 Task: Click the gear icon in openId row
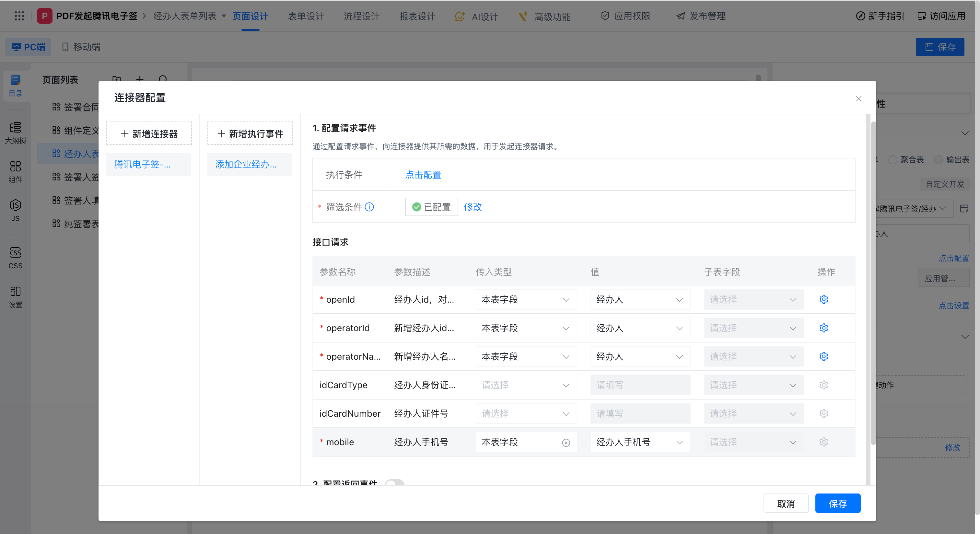click(x=823, y=299)
